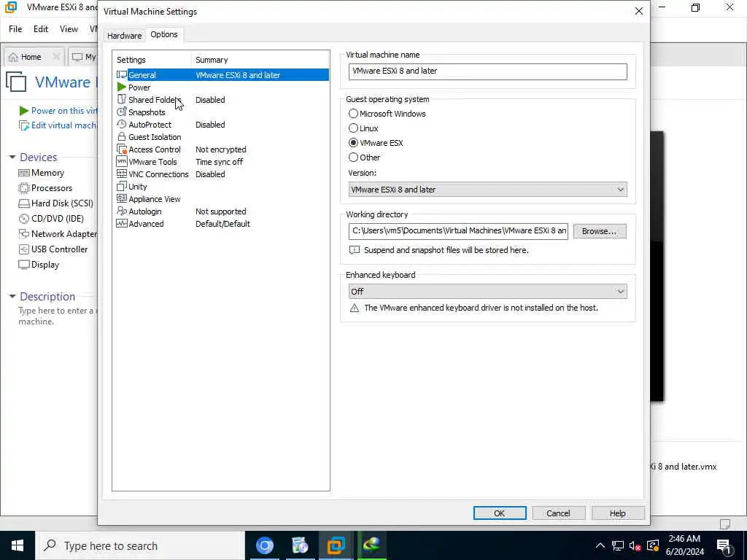Show hidden system tray icons
This screenshot has height=560, width=747.
coord(600,545)
